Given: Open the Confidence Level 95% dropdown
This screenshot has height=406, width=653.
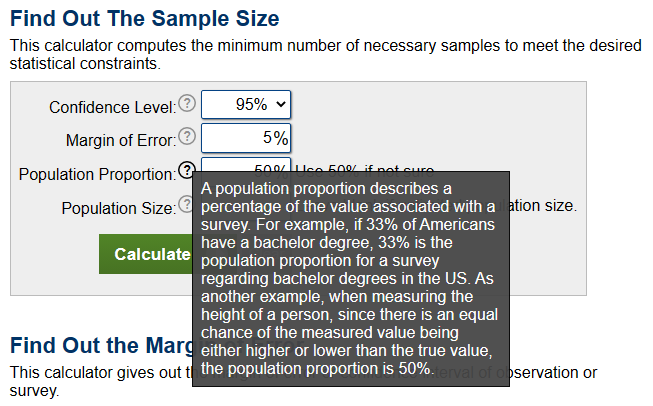Looking at the screenshot, I should point(246,105).
